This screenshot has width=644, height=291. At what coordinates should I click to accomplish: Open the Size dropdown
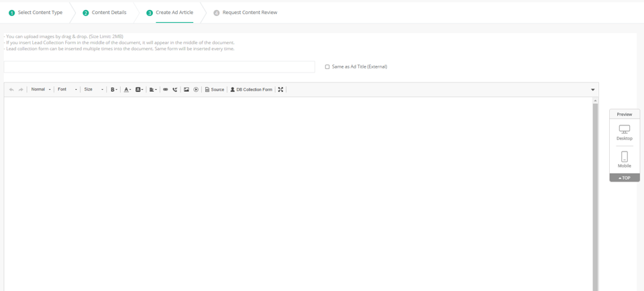[93, 89]
